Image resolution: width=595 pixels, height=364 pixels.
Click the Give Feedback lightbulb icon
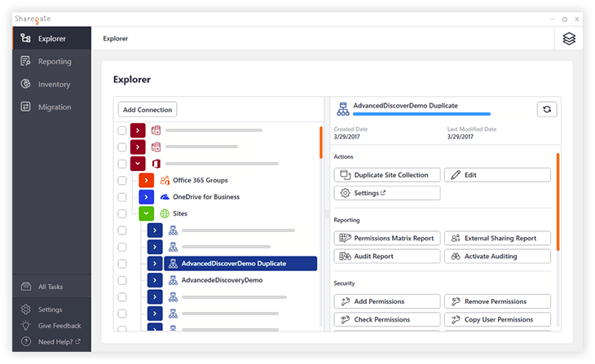coord(26,326)
